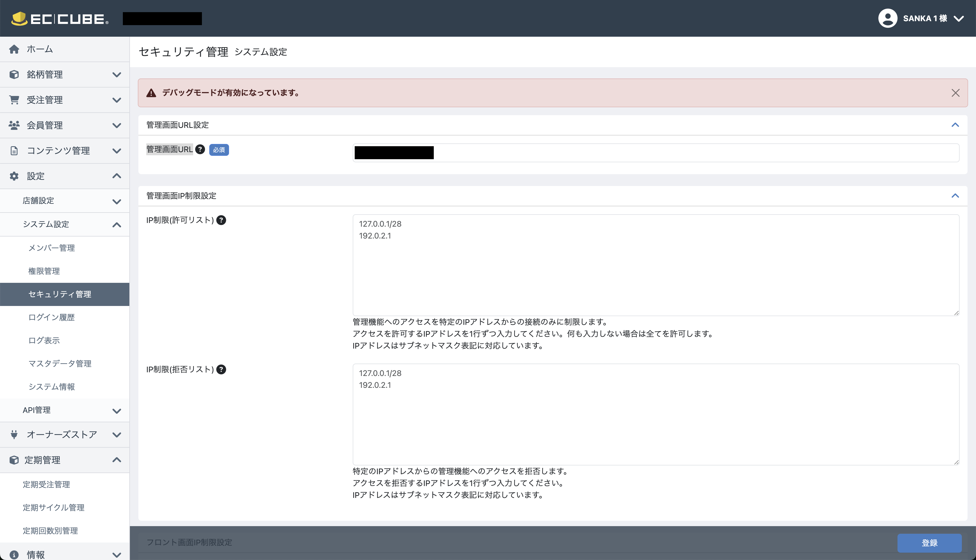Click the user avatar icon in the header
The image size is (976, 560).
pos(888,18)
